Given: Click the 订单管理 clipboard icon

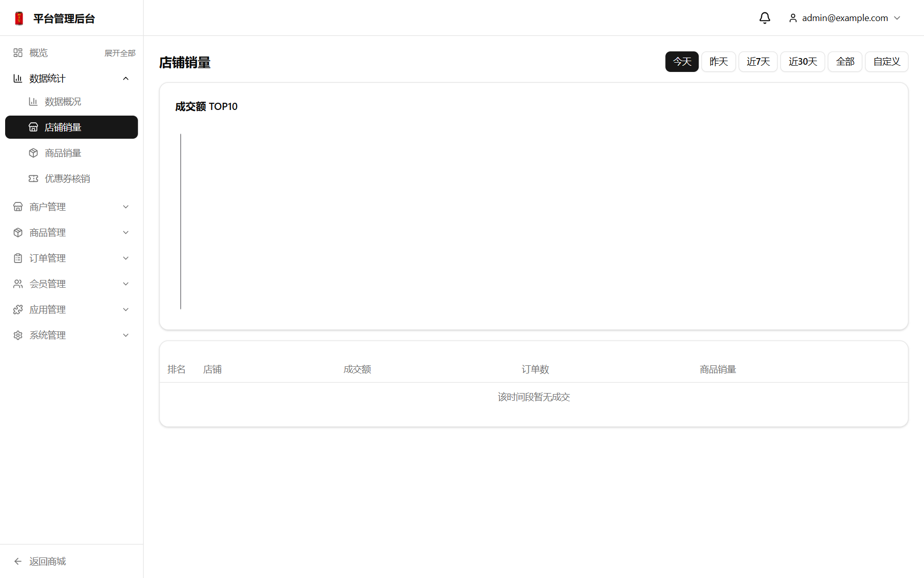Looking at the screenshot, I should 18,258.
